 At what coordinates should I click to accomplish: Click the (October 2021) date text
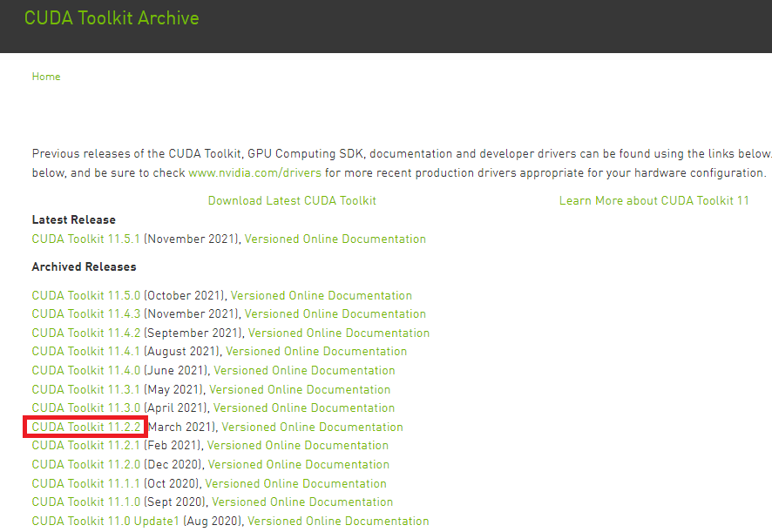[185, 296]
